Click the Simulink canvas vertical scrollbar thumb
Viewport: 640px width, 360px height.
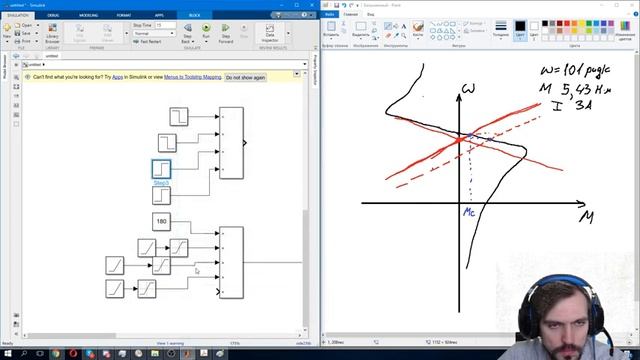[305, 268]
